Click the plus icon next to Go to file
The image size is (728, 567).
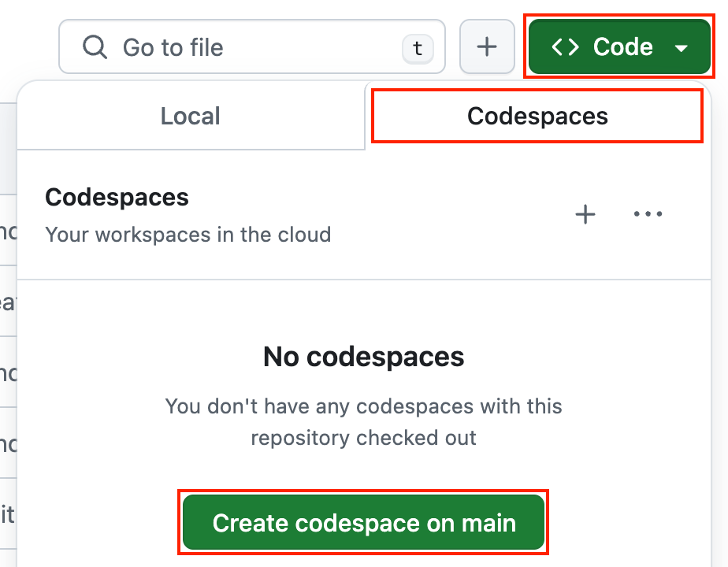click(x=487, y=46)
